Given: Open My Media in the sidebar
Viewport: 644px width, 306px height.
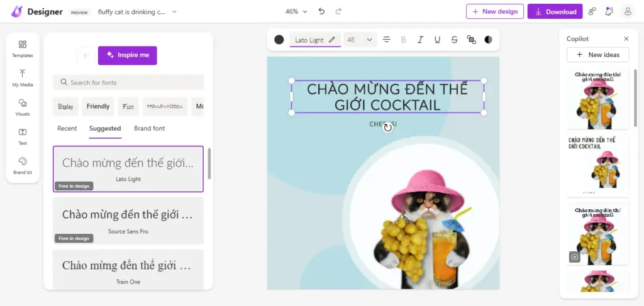Looking at the screenshot, I should coord(23,78).
